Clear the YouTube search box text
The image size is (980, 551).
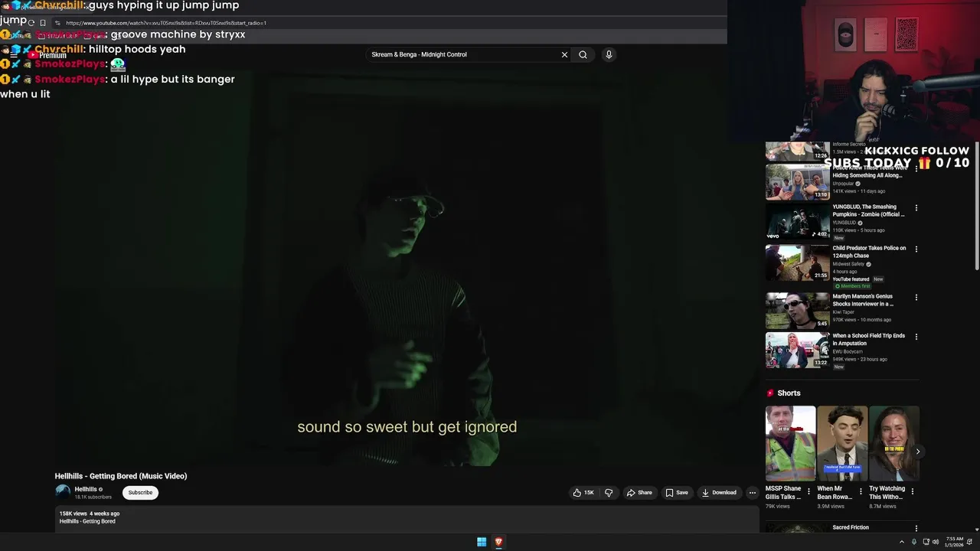pos(564,54)
